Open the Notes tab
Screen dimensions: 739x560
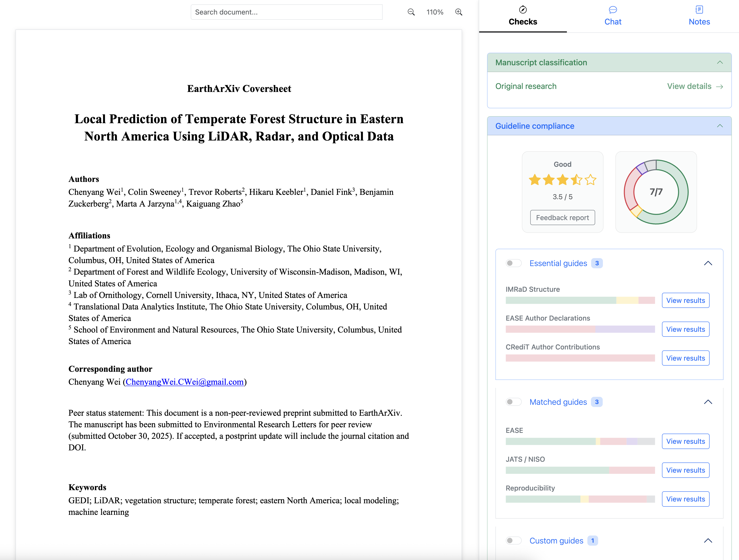(x=699, y=21)
